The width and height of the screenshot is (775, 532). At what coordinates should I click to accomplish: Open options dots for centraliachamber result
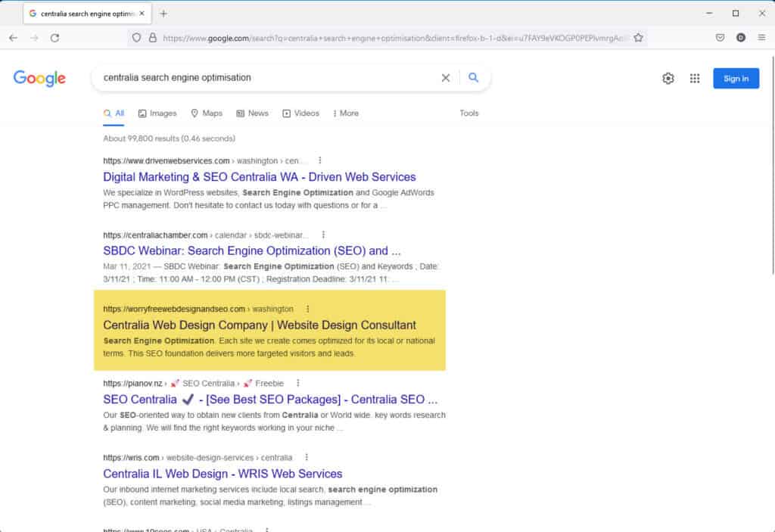[x=323, y=235]
